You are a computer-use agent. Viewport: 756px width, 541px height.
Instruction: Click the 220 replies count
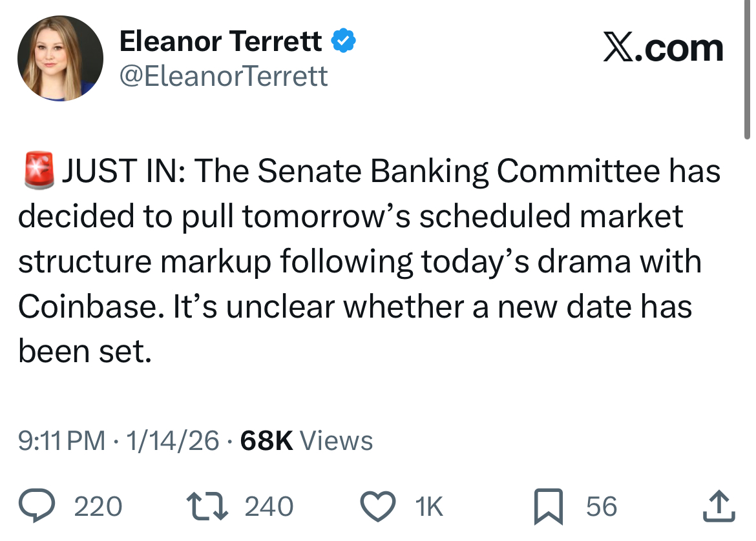pyautogui.click(x=98, y=506)
